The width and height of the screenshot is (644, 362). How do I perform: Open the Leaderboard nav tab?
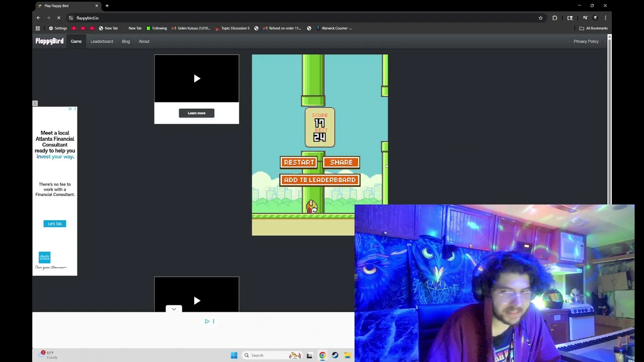[x=102, y=41]
